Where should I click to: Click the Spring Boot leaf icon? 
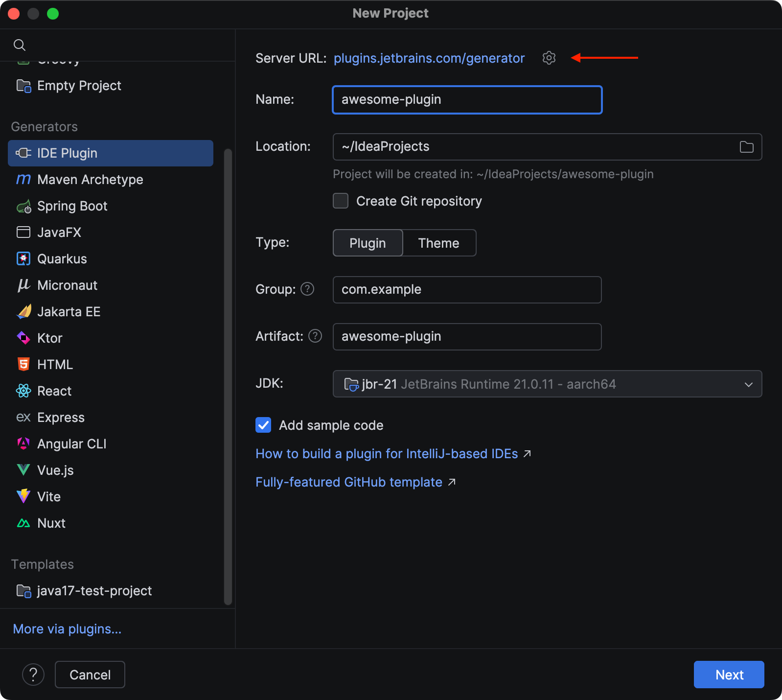[x=23, y=206]
